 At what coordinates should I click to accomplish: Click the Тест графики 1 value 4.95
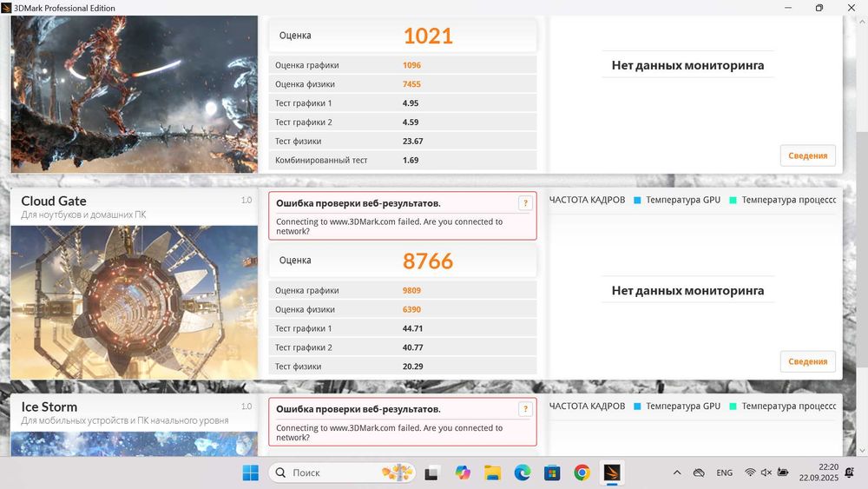[411, 103]
